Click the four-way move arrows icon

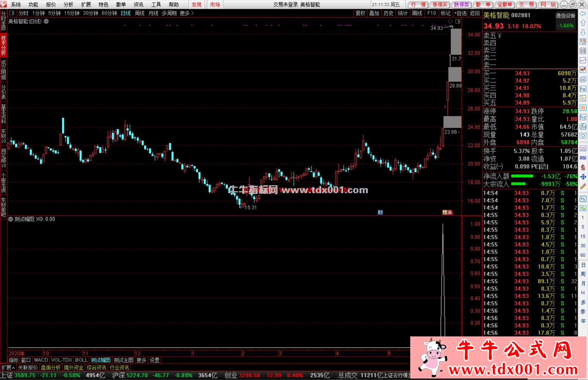click(x=583, y=177)
